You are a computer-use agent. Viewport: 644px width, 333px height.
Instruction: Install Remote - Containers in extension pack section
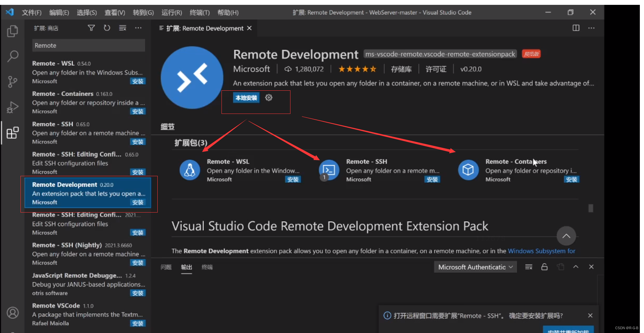[572, 179]
